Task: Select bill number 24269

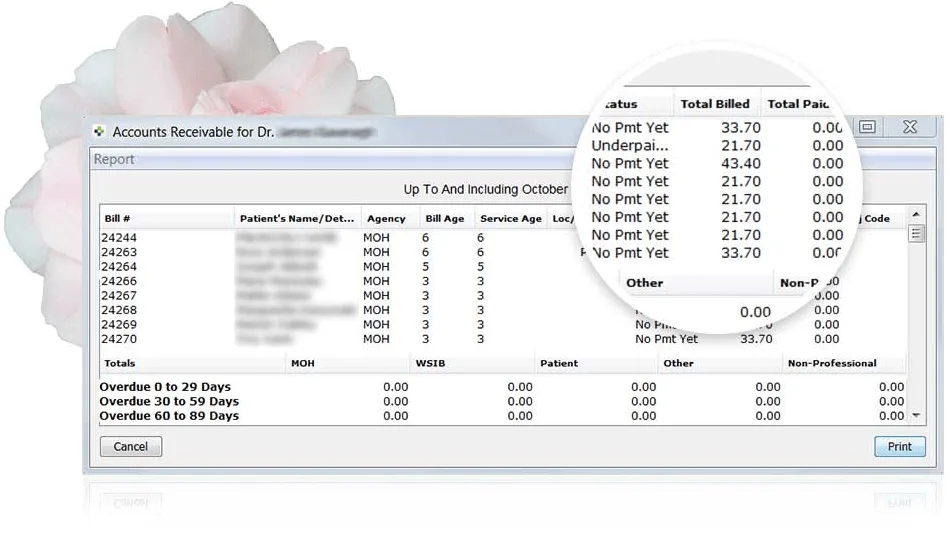Action: pos(119,325)
